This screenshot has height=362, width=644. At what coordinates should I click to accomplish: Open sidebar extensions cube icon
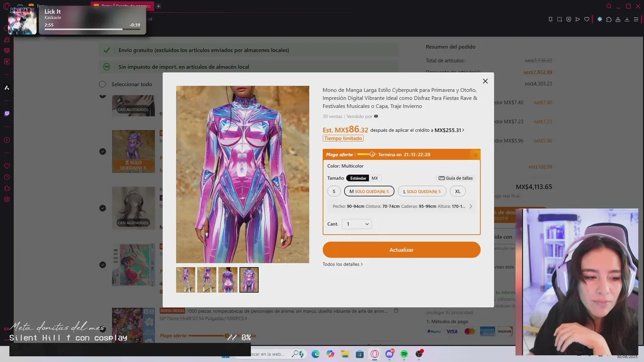[x=7, y=188]
